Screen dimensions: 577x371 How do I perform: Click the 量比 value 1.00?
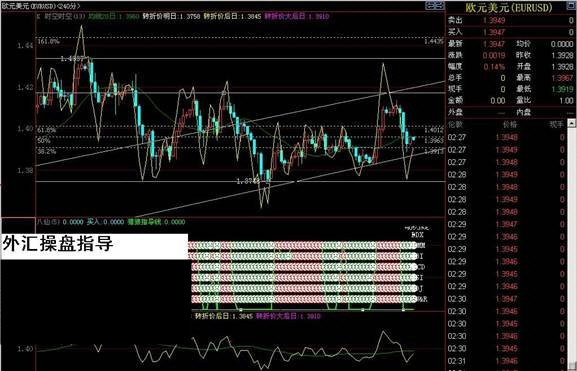coord(566,100)
